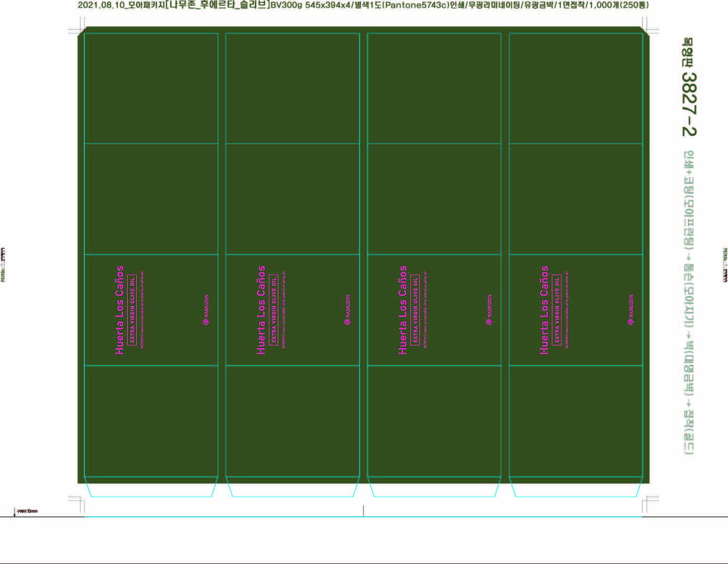Click the 목형판 3827-2 die number label
The image size is (728, 564).
click(x=688, y=87)
